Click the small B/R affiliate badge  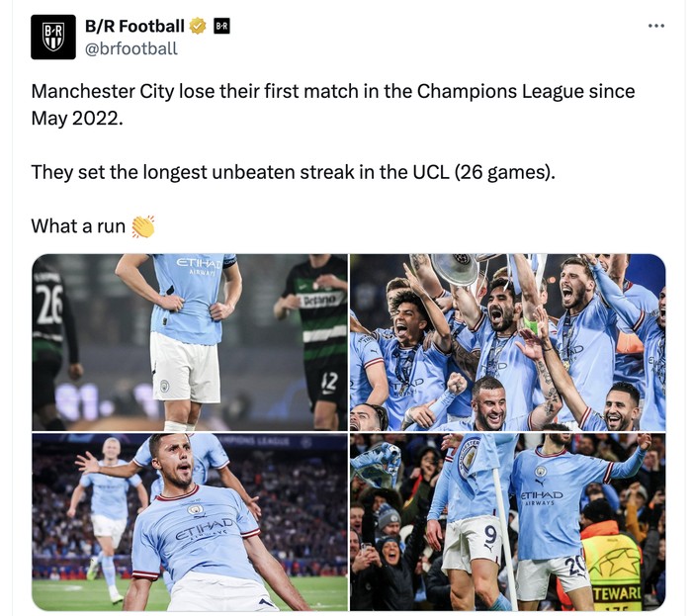[x=221, y=26]
